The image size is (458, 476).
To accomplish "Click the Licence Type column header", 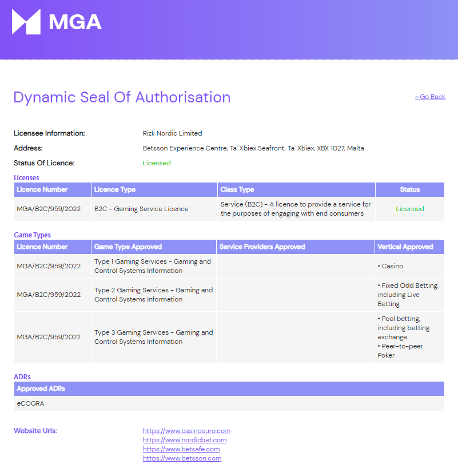I will click(x=154, y=189).
